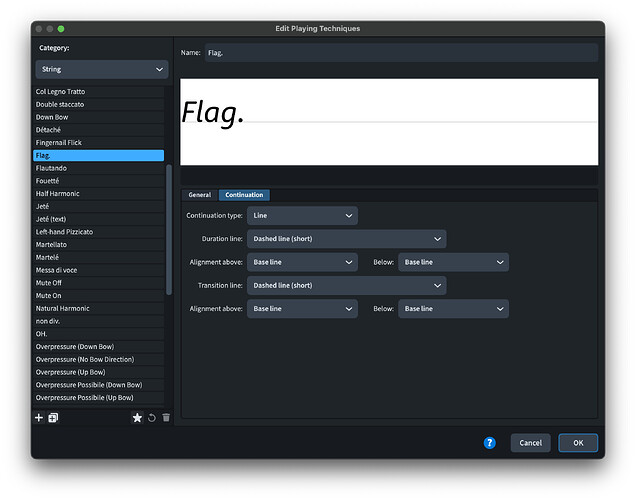Select Overpressure (No Bow Direction) technique
The image size is (636, 500).
pos(99,360)
